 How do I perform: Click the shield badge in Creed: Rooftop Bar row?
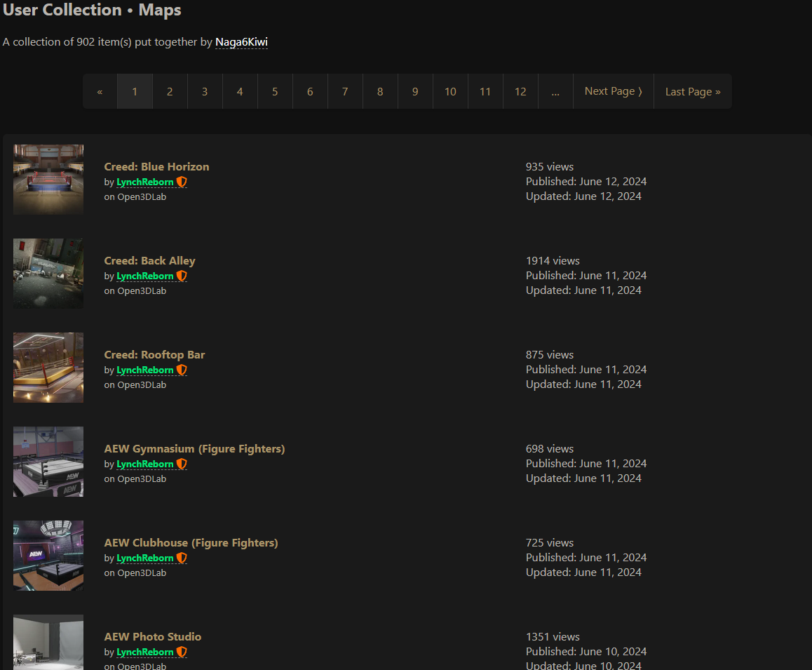181,370
